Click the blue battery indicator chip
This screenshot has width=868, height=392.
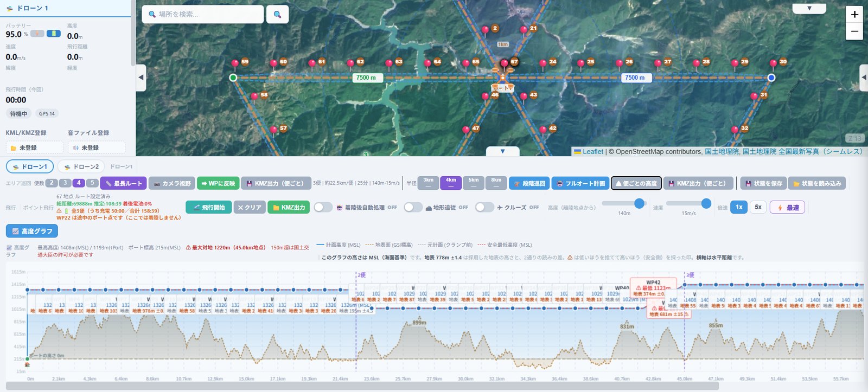tap(54, 34)
